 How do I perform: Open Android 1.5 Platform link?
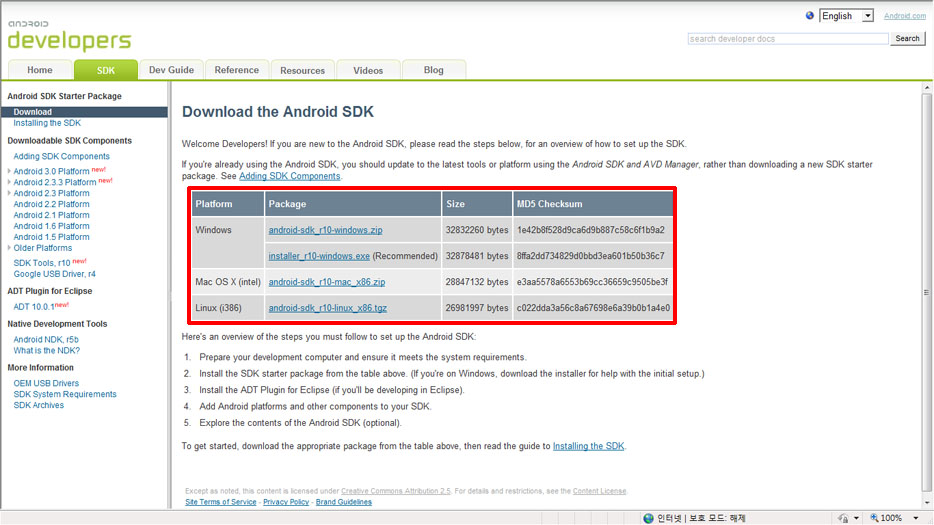coord(51,237)
